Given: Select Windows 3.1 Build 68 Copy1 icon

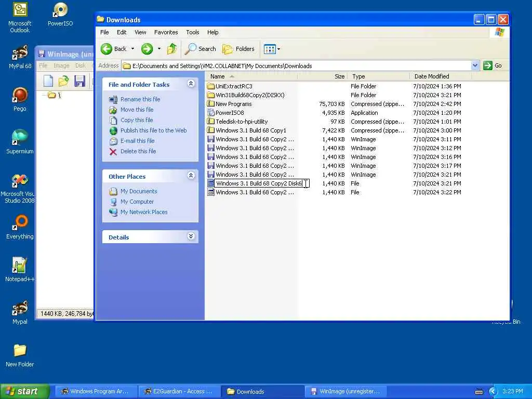Looking at the screenshot, I should (211, 130).
